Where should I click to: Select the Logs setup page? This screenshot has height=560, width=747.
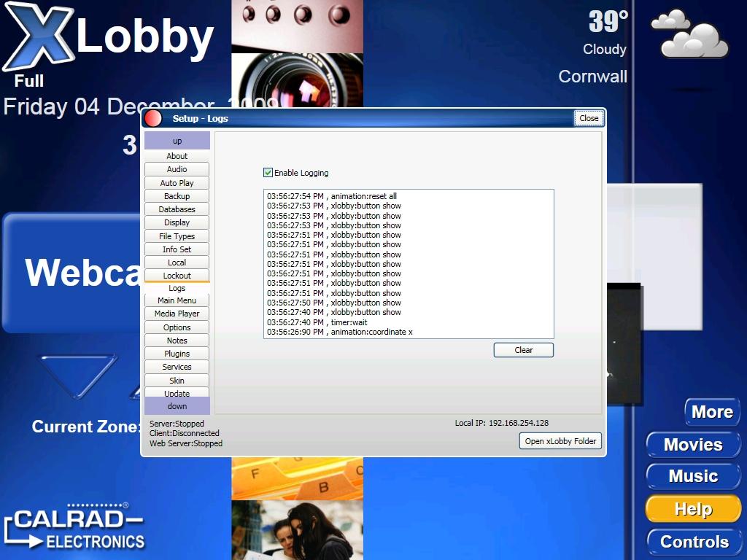(177, 288)
